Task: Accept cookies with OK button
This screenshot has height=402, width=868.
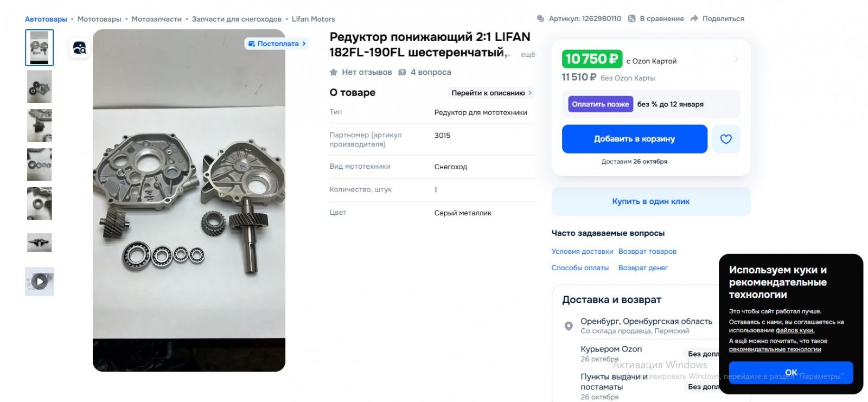Action: 791,373
